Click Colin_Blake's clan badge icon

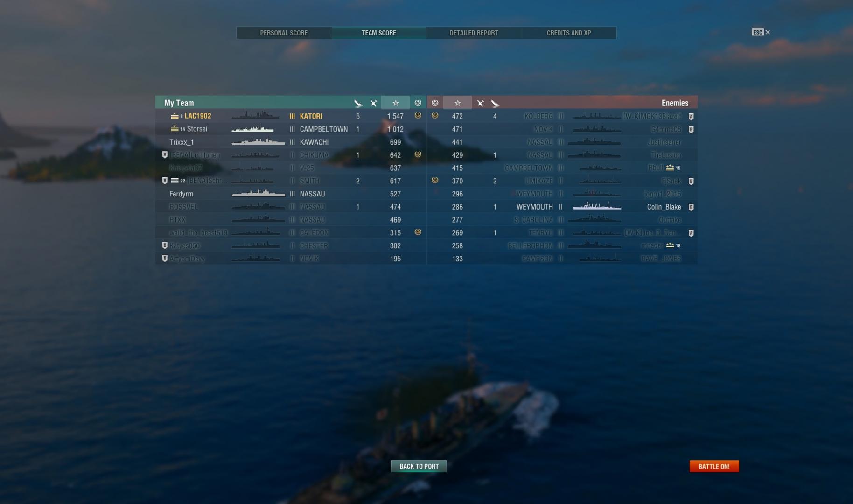691,207
